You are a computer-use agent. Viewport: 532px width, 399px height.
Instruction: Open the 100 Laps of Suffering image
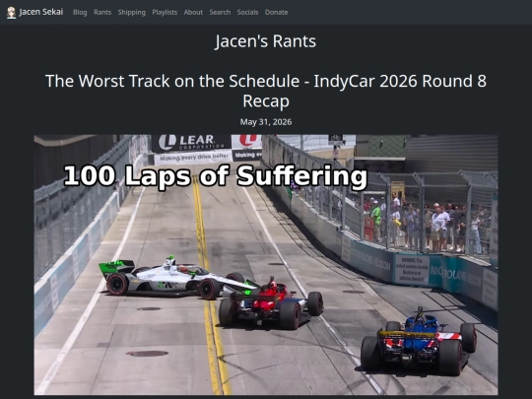(266, 265)
